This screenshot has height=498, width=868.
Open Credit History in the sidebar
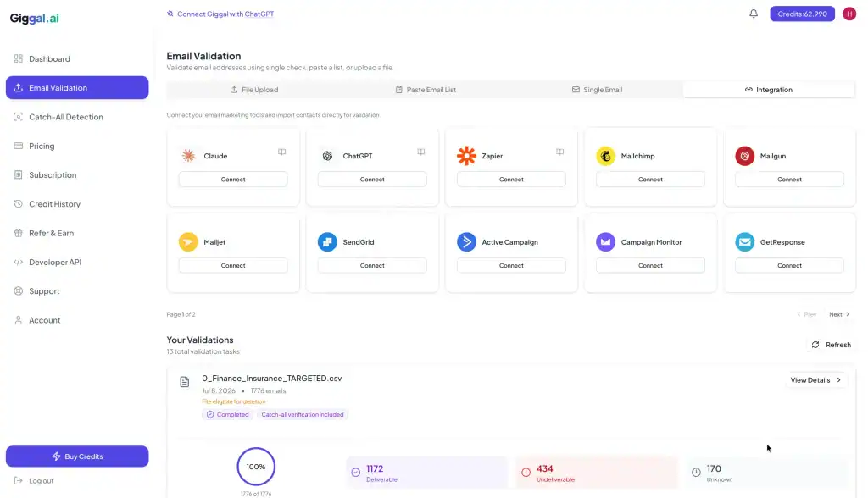click(77, 204)
